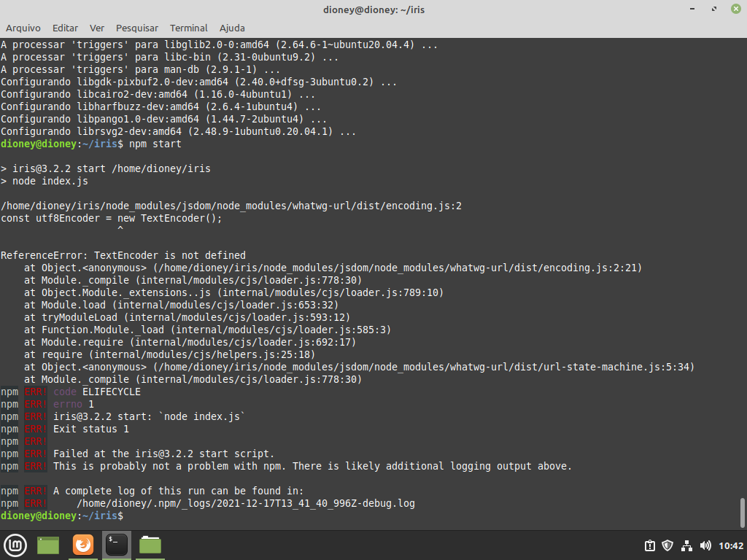Open the volume control slider
The width and height of the screenshot is (747, 560).
tap(705, 545)
